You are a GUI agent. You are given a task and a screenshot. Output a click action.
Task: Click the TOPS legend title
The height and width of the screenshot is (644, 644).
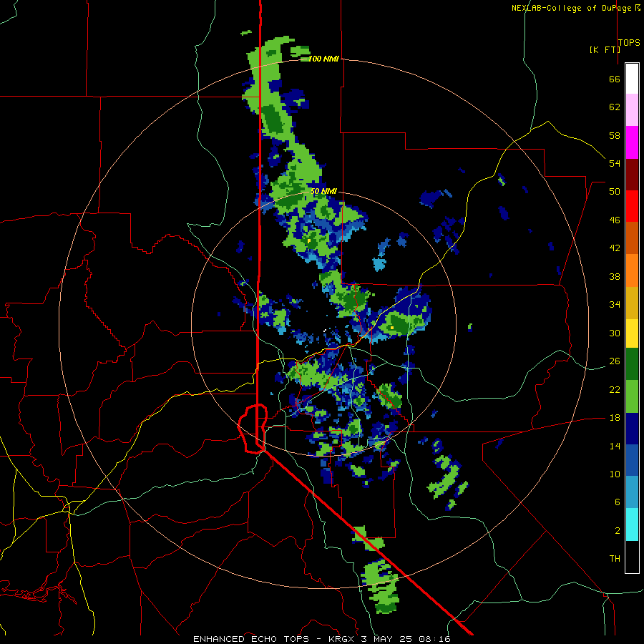629,43
